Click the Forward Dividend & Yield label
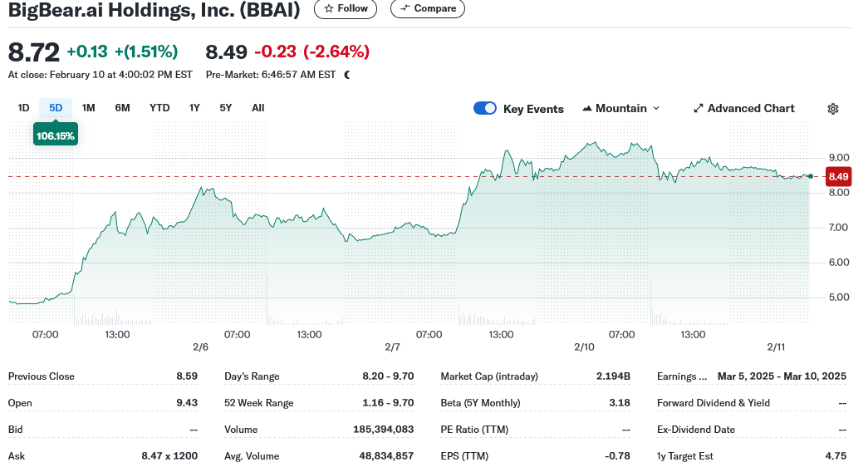The image size is (868, 472). 713,403
